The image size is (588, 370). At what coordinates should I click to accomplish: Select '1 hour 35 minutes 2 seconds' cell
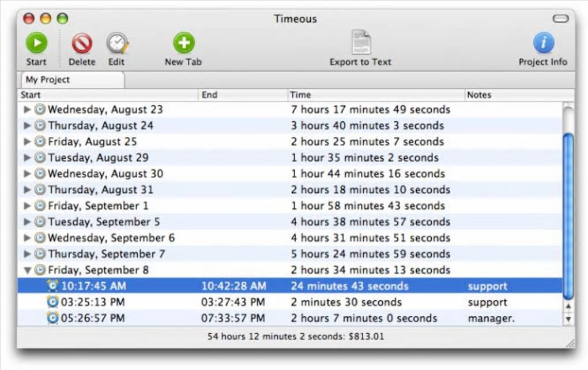[365, 158]
